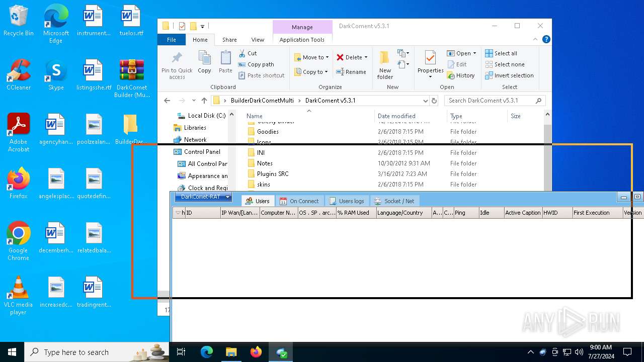
Task: Select the Adobe Acrobat desktop icon
Action: click(x=19, y=132)
